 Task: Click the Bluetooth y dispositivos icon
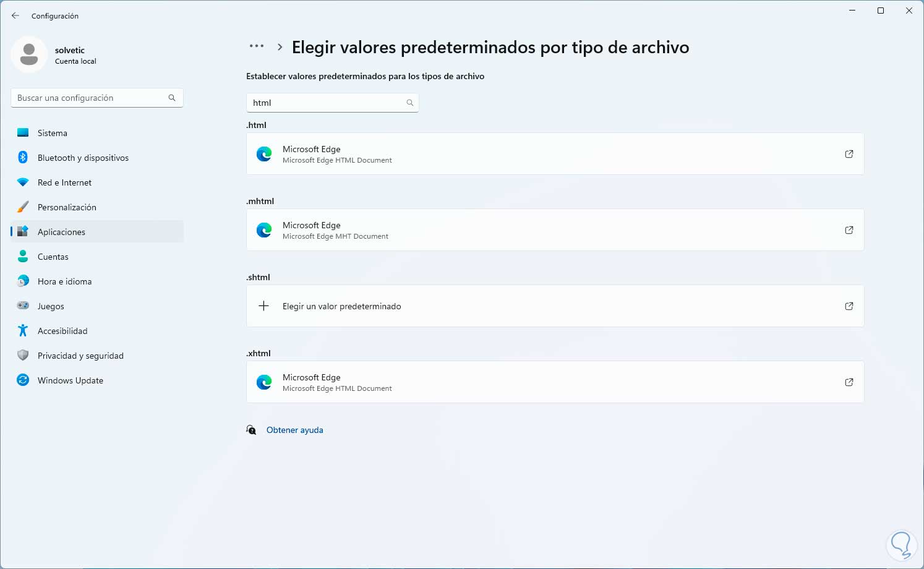(23, 158)
